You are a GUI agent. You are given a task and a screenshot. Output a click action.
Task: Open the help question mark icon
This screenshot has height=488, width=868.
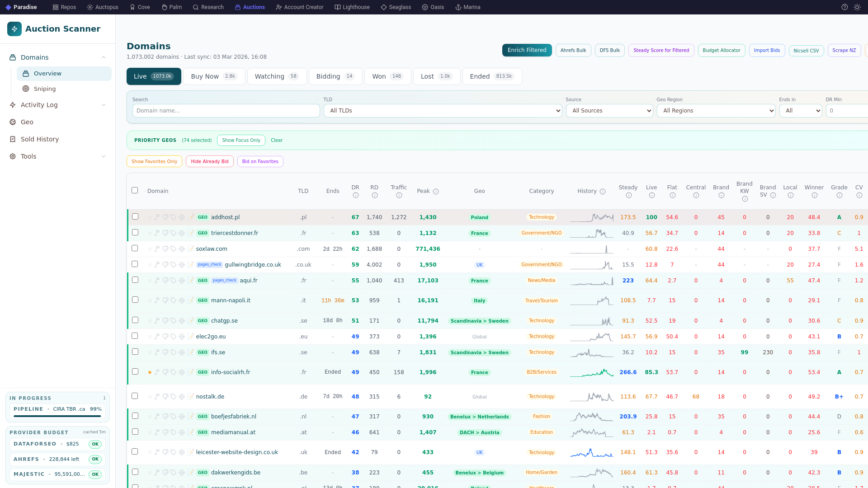pos(844,7)
